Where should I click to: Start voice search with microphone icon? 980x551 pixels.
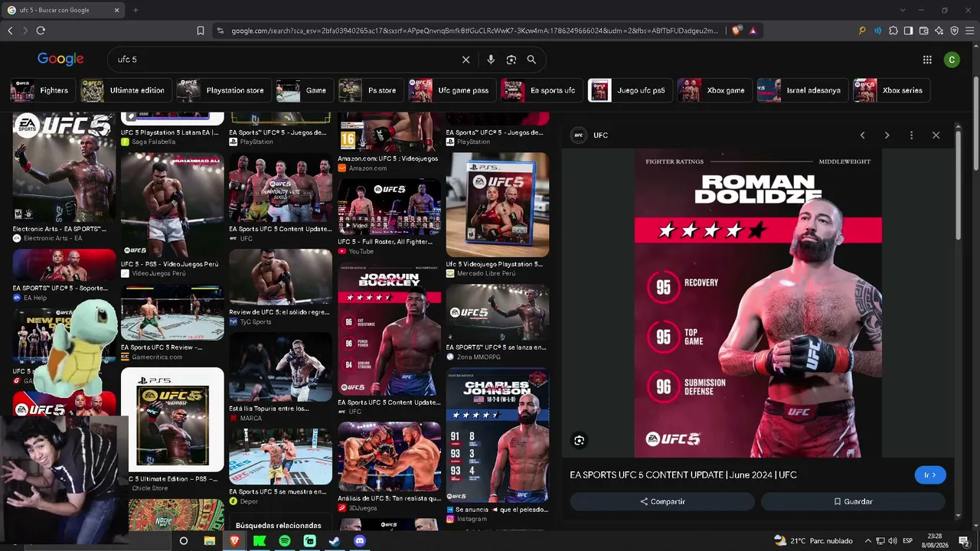pyautogui.click(x=491, y=60)
